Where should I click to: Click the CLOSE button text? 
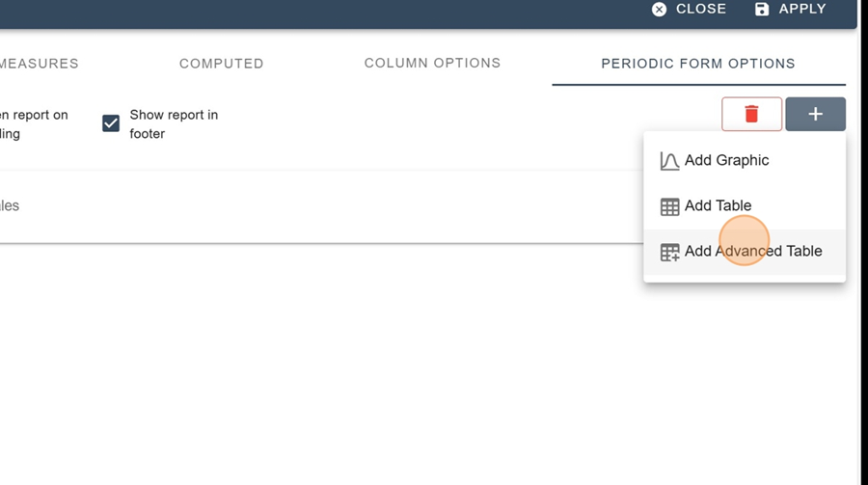pos(701,9)
